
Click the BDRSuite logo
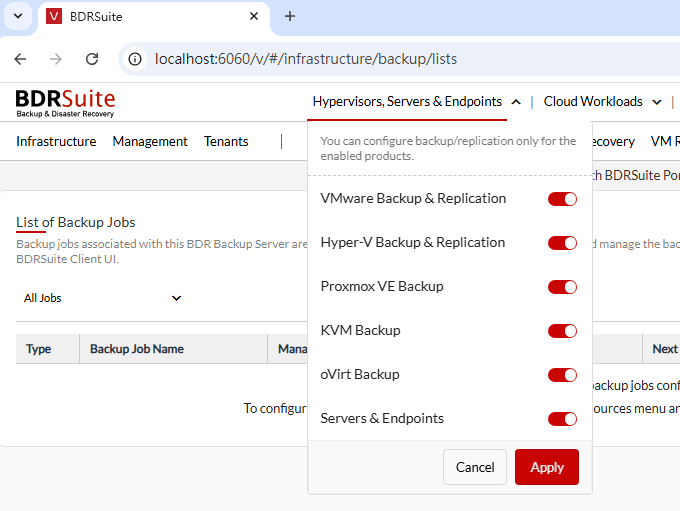[x=65, y=102]
